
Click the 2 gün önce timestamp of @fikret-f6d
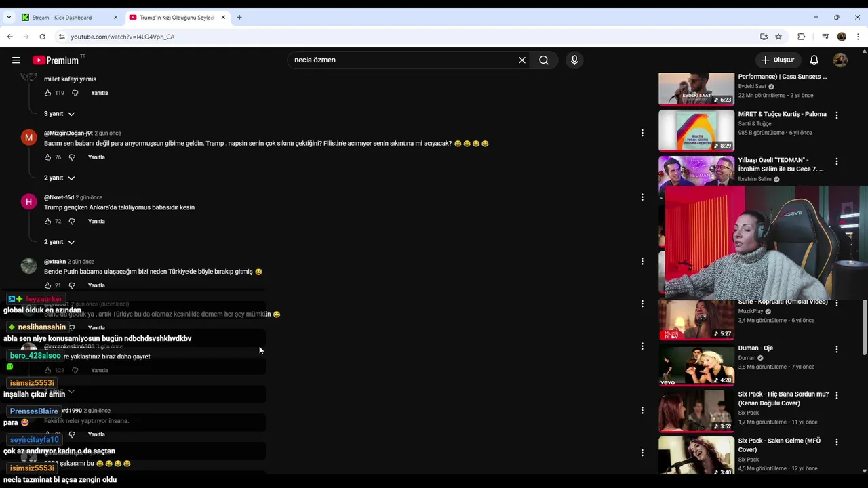pyautogui.click(x=89, y=198)
